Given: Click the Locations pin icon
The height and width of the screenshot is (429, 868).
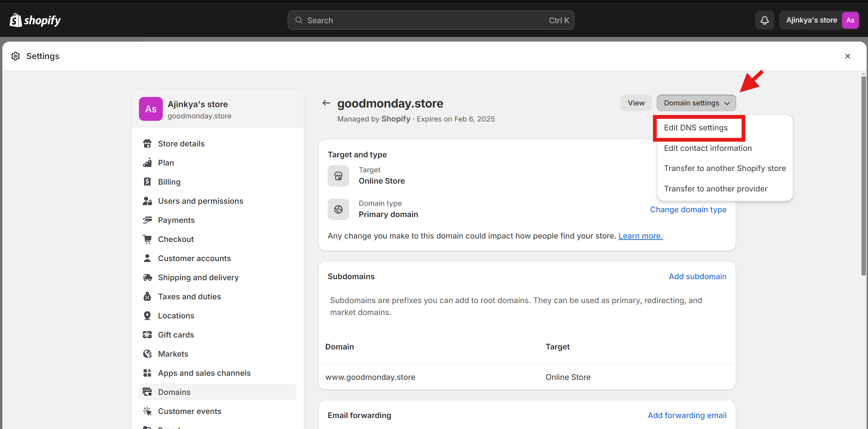Looking at the screenshot, I should point(147,316).
